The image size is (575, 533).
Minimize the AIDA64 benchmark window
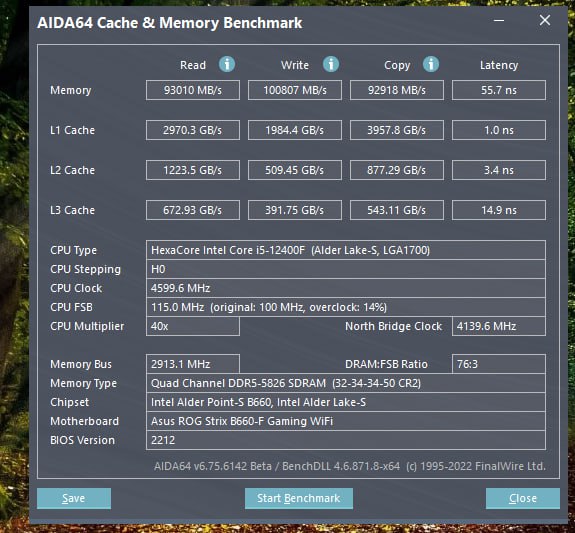[499, 21]
